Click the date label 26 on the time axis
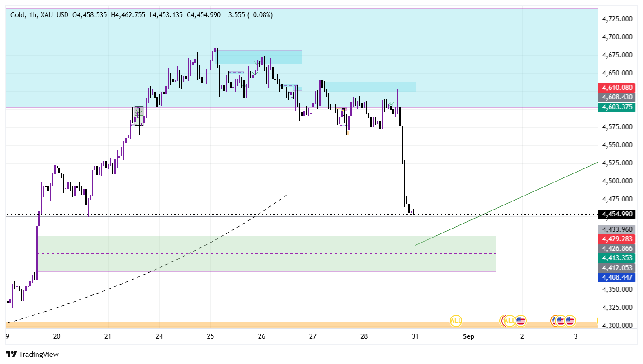 click(x=261, y=336)
